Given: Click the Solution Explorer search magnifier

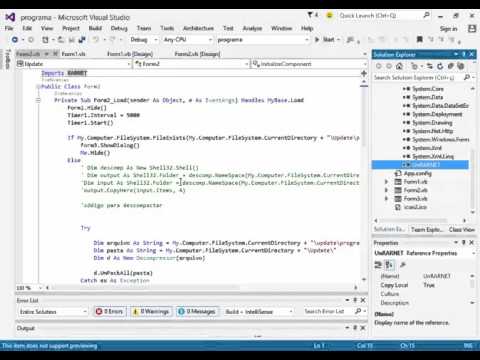Looking at the screenshot, I should click(x=467, y=77).
